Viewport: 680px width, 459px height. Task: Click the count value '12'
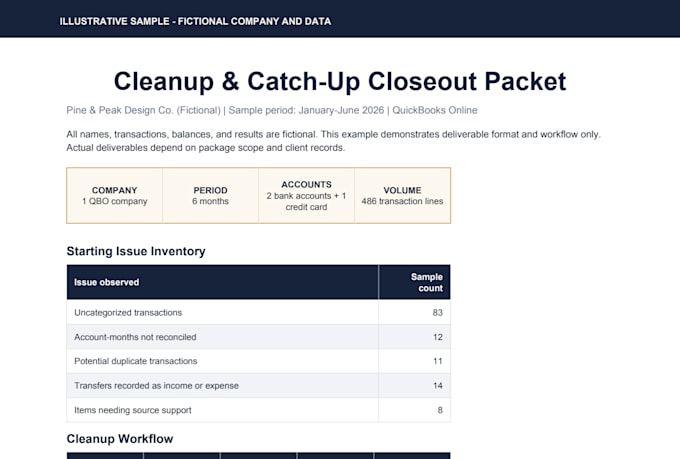[x=438, y=337]
